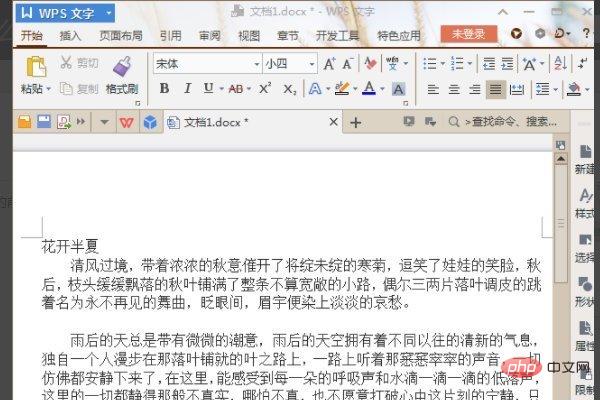Image resolution: width=600 pixels, height=400 pixels.
Task: Switch to the 引用 (References) tab
Action: tap(171, 36)
